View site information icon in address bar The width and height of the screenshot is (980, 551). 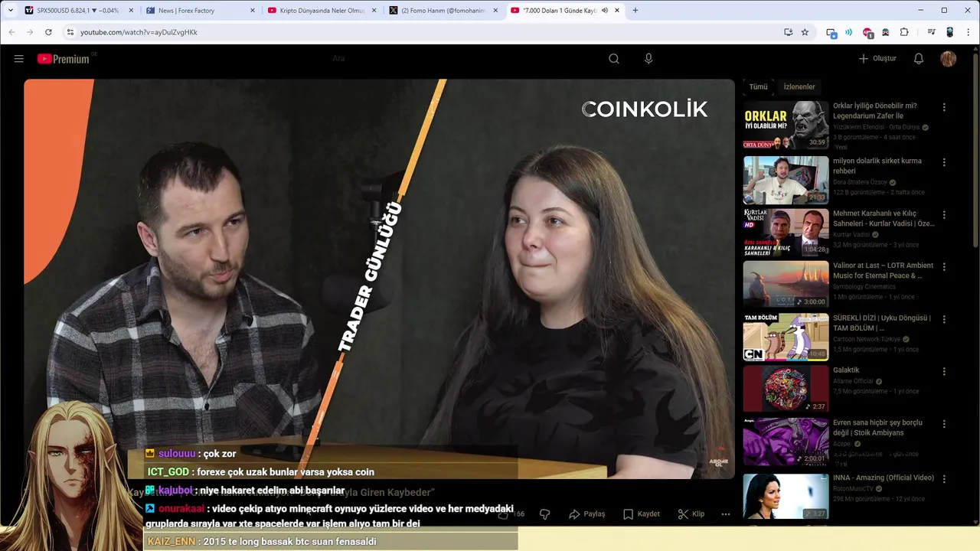click(x=70, y=32)
